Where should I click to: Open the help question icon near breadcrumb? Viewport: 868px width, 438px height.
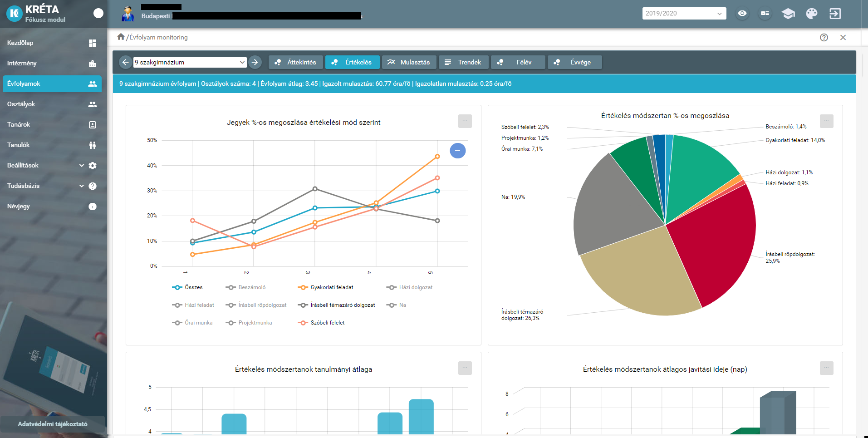point(824,38)
